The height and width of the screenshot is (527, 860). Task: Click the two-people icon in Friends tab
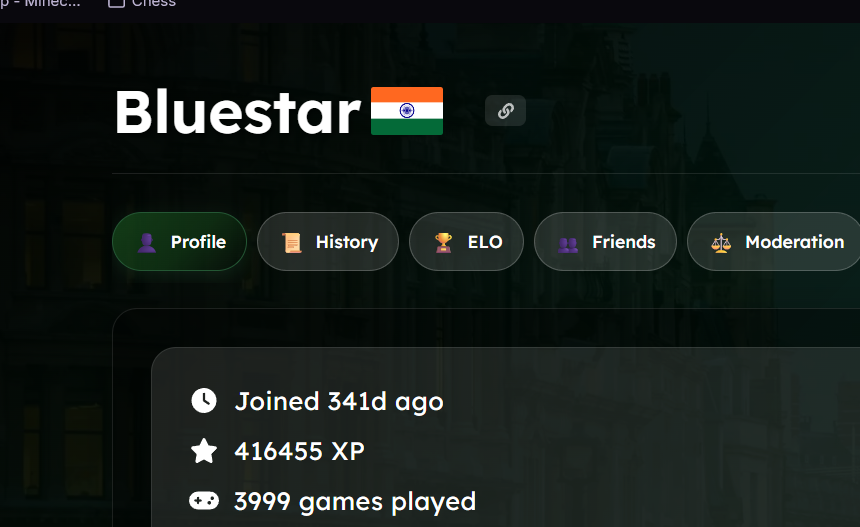coord(568,244)
